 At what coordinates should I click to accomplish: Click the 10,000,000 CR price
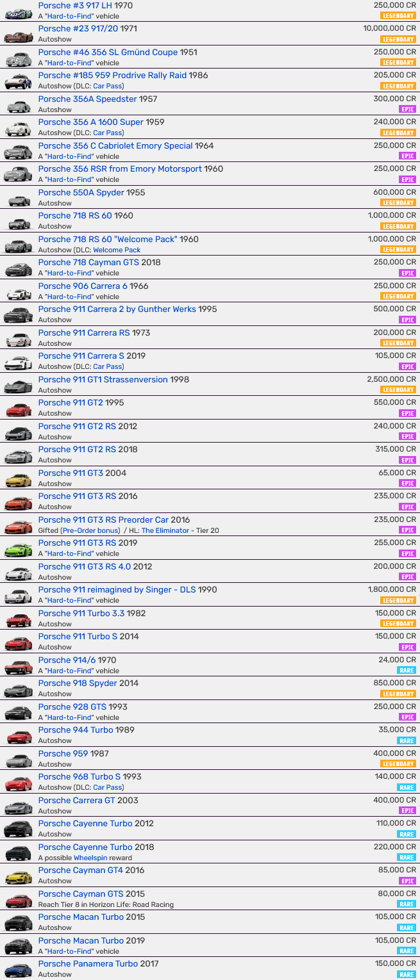point(389,28)
